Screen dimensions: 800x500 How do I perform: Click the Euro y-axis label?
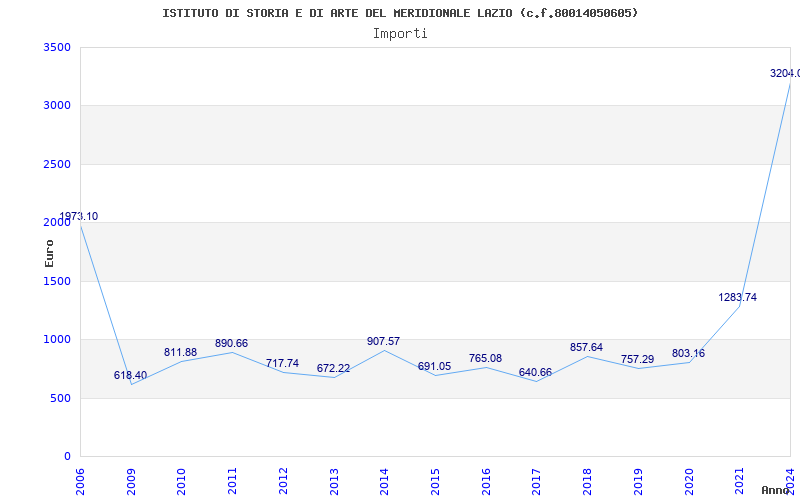49,254
